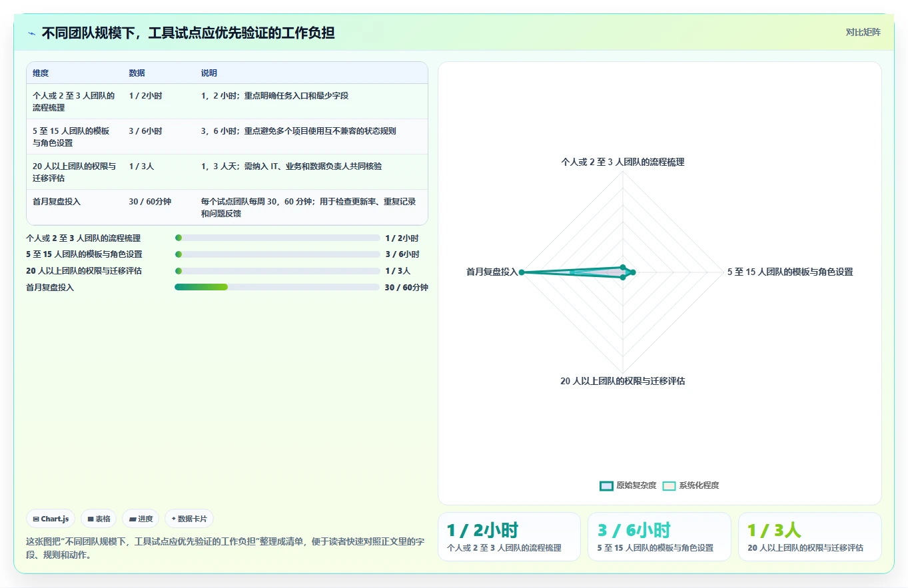Click the 维度 column header
908x588 pixels.
click(x=41, y=73)
